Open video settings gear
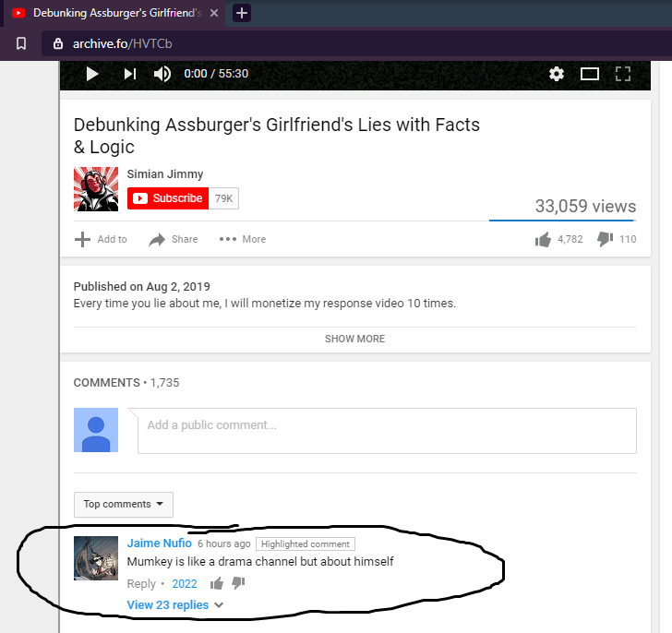The width and height of the screenshot is (672, 633). [557, 74]
